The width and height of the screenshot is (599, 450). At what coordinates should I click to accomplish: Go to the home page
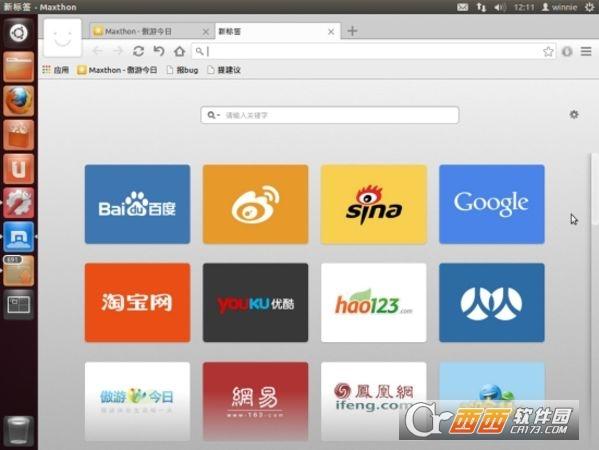click(x=179, y=51)
